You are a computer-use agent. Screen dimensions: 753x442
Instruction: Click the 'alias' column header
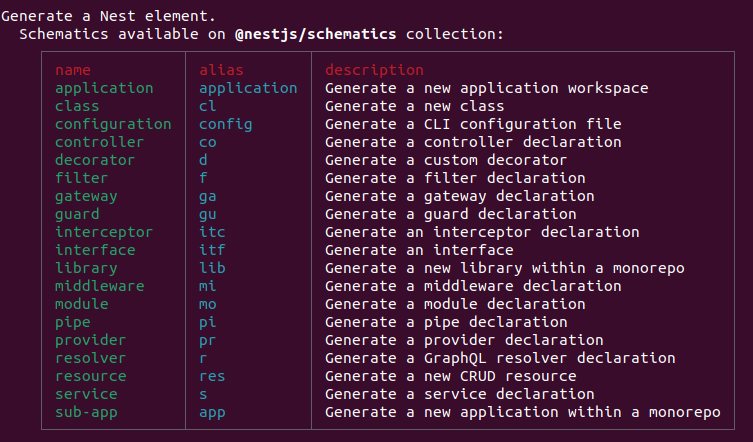pyautogui.click(x=221, y=70)
